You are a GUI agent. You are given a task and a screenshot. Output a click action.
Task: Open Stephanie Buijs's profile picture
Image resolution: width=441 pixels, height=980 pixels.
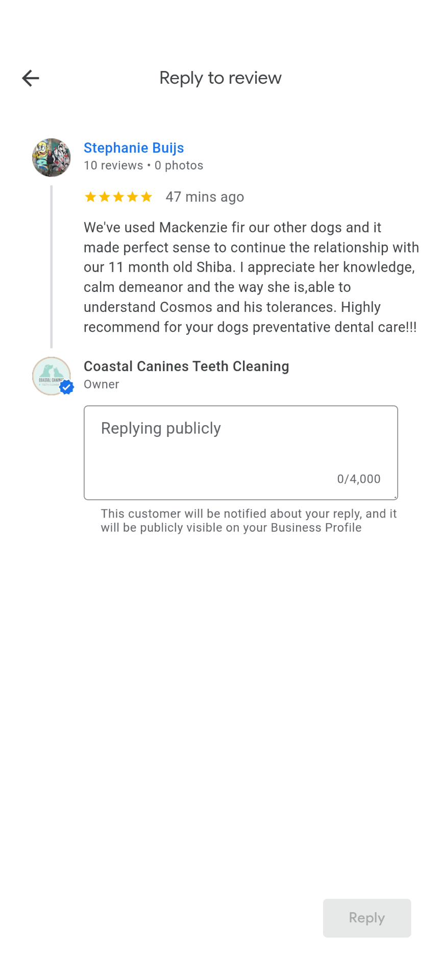[x=52, y=158]
